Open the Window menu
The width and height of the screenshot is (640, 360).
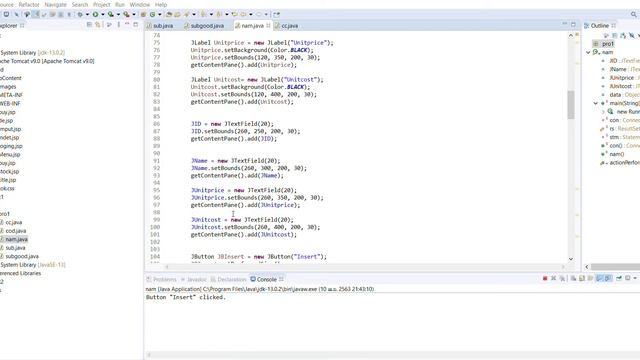point(140,4)
